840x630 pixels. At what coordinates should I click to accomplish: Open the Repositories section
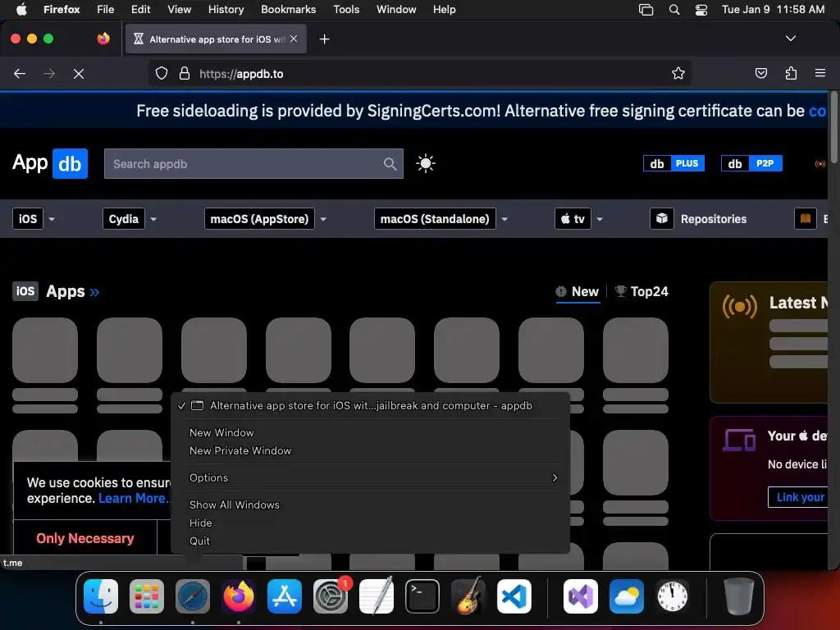[x=699, y=219]
